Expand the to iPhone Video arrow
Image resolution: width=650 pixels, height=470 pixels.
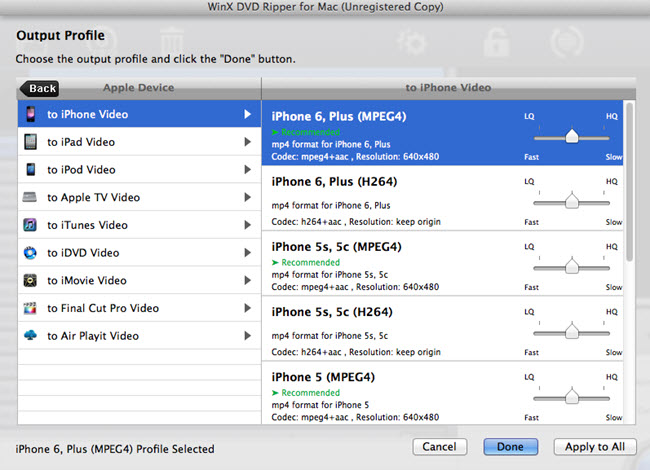click(247, 114)
